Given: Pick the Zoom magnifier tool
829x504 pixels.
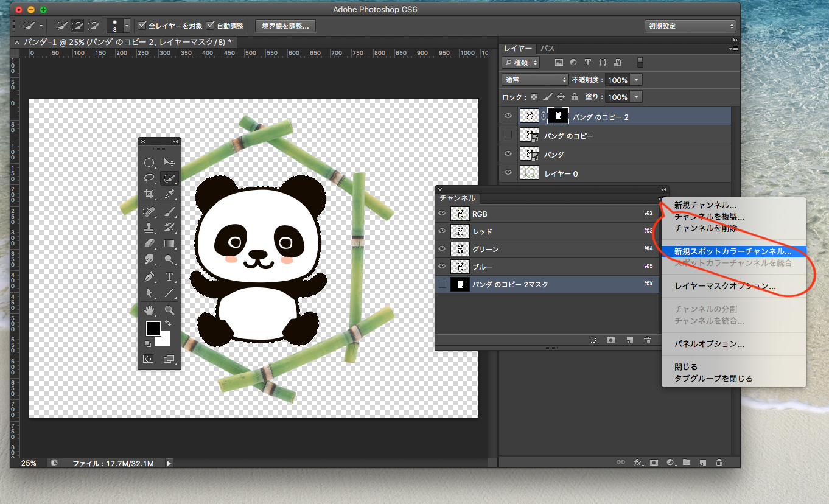Looking at the screenshot, I should tap(169, 310).
